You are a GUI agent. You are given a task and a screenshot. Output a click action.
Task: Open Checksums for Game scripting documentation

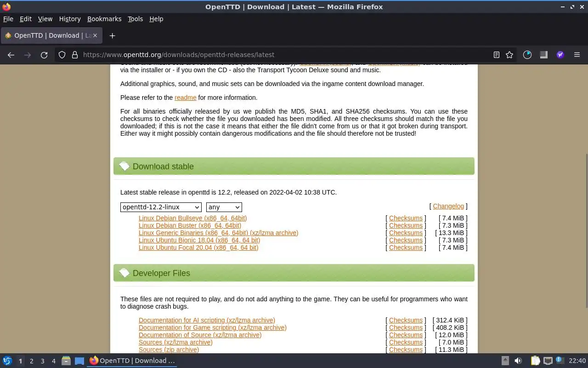(406, 328)
